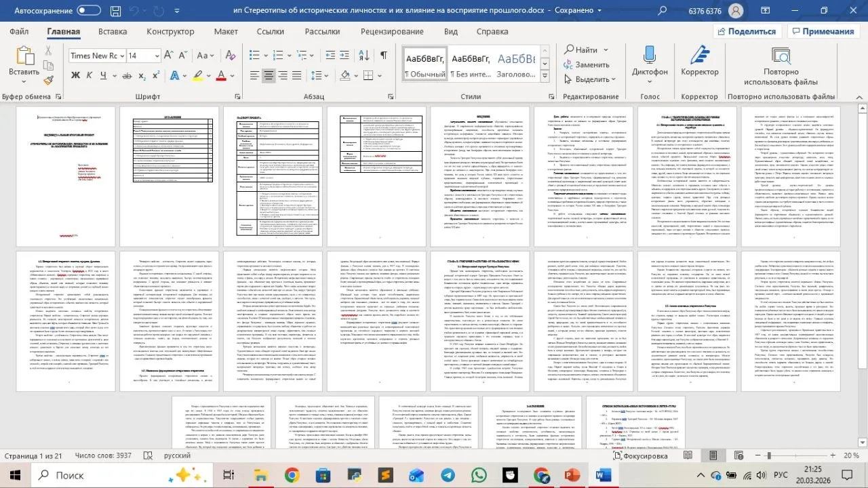Open the font name dropdown Times New Roman
Screen dimensions: 868x488
96,56
